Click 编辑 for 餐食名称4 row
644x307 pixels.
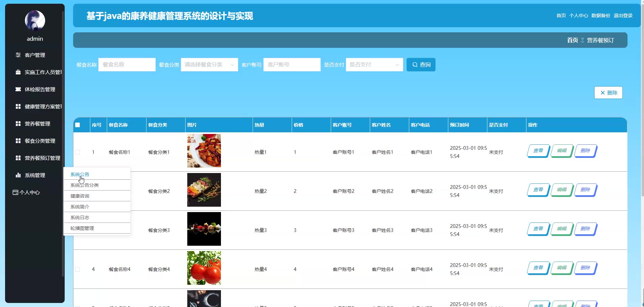562,268
